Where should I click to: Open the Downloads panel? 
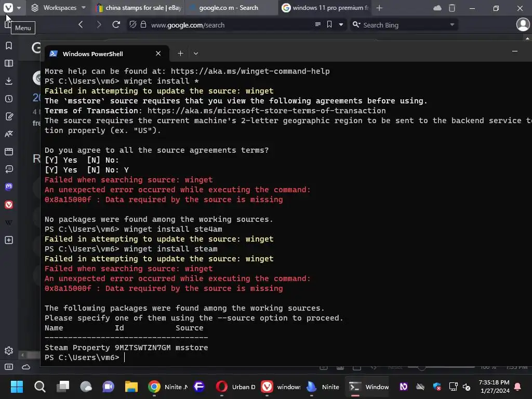coord(9,81)
